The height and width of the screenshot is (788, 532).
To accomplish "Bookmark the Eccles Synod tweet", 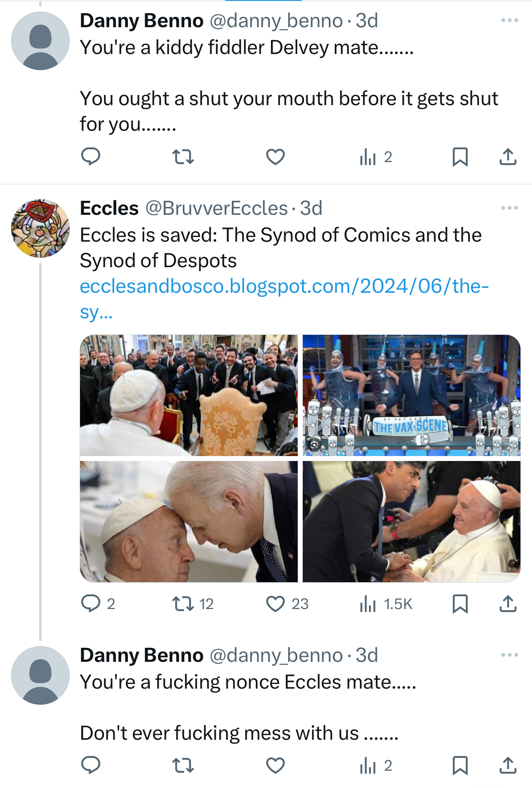I will pyautogui.click(x=460, y=604).
